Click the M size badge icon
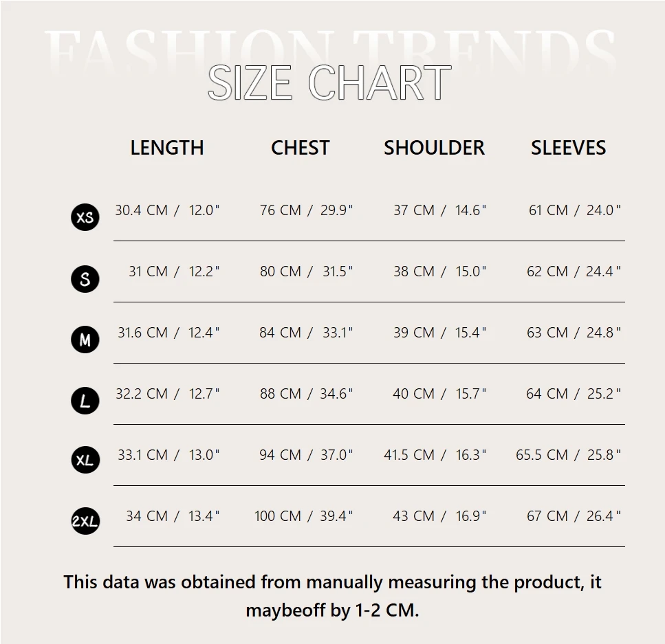Image resolution: width=665 pixels, height=644 pixels. click(x=85, y=340)
